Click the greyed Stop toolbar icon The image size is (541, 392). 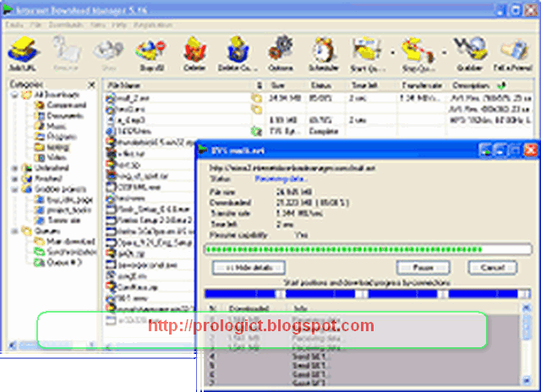tap(108, 53)
